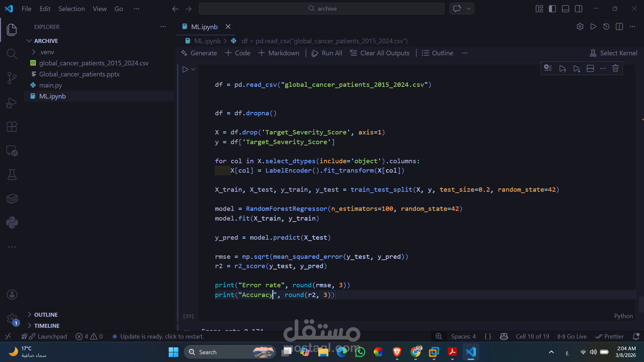The height and width of the screenshot is (362, 644).
Task: Click the Copilot status icon in status bar
Action: point(504,337)
